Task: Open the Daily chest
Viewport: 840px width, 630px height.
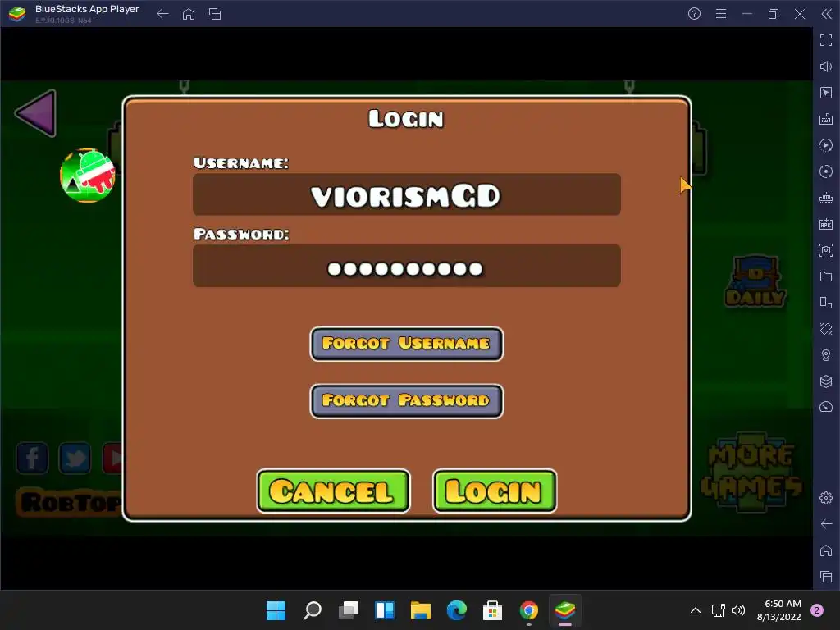Action: click(x=756, y=281)
